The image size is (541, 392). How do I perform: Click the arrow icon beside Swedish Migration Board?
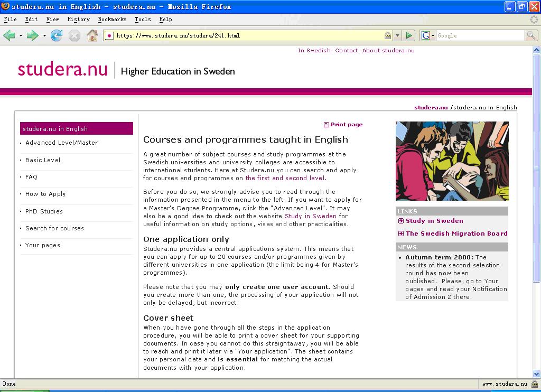(x=401, y=234)
